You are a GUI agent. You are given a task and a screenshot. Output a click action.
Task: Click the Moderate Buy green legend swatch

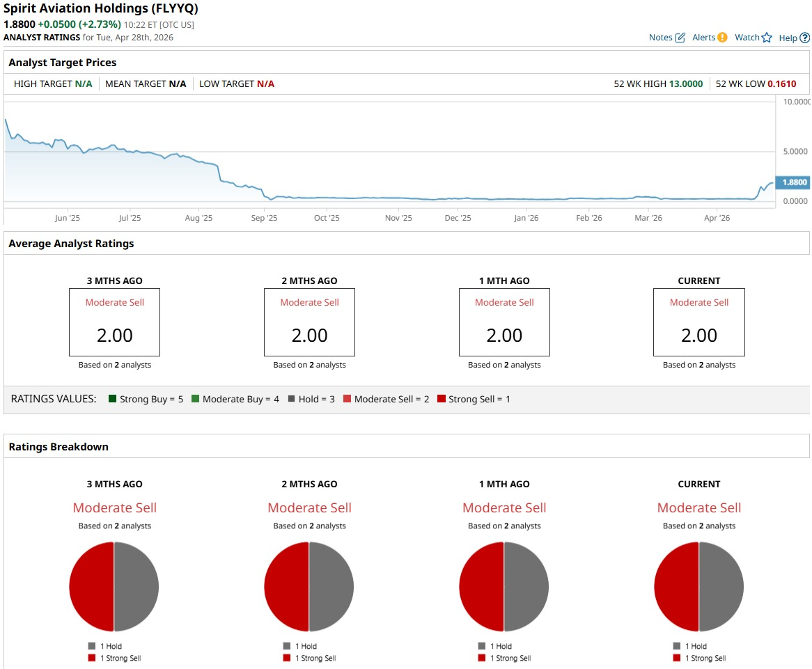[195, 399]
